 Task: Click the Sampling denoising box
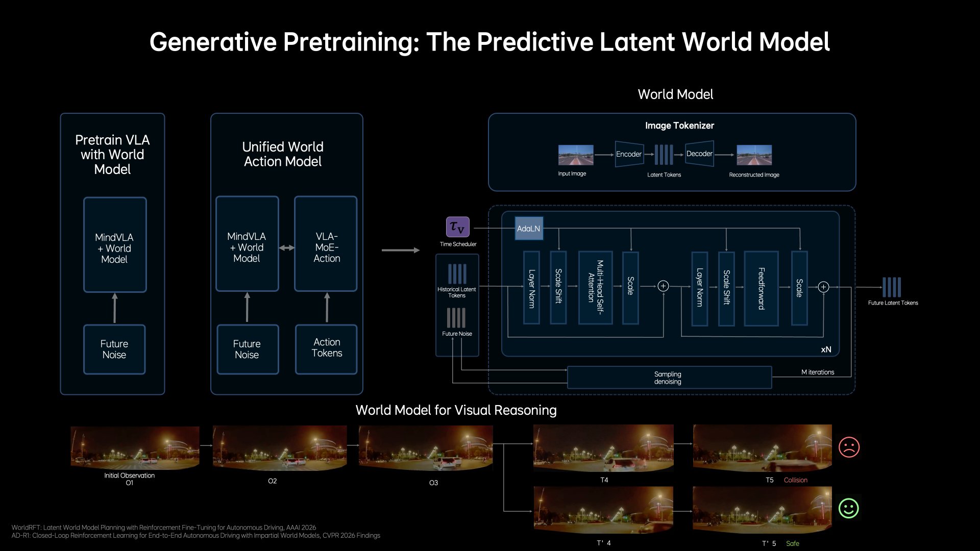click(669, 378)
